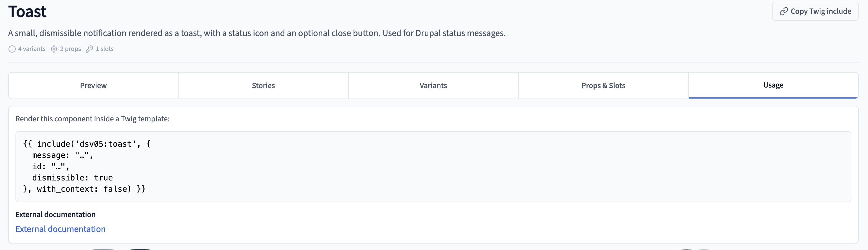Switch to the Preview tab

tap(93, 86)
